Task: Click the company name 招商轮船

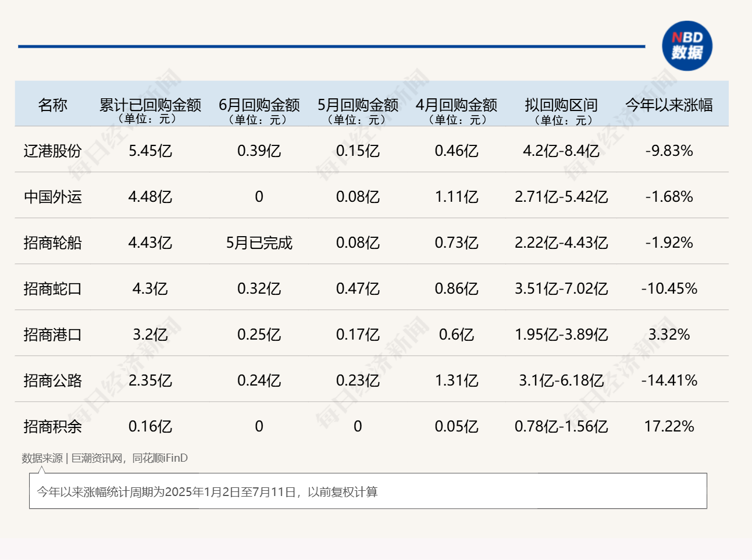Action: coord(52,243)
